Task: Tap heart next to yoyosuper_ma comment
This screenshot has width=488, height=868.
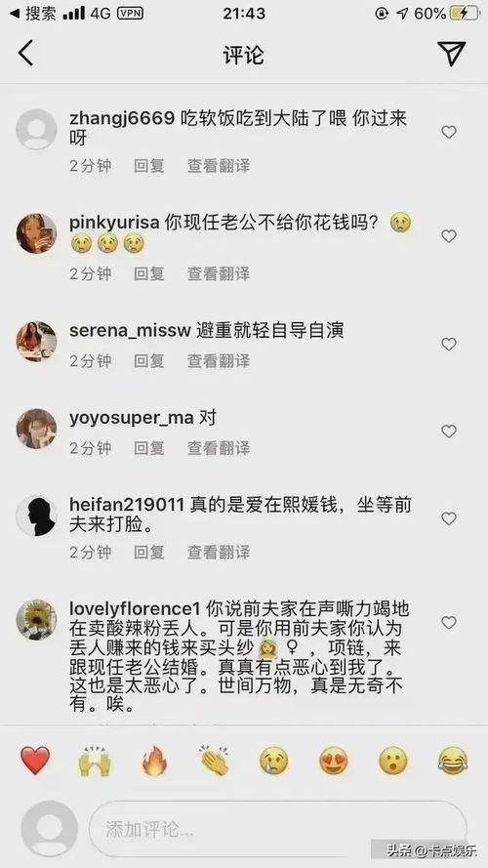Action: point(449,431)
